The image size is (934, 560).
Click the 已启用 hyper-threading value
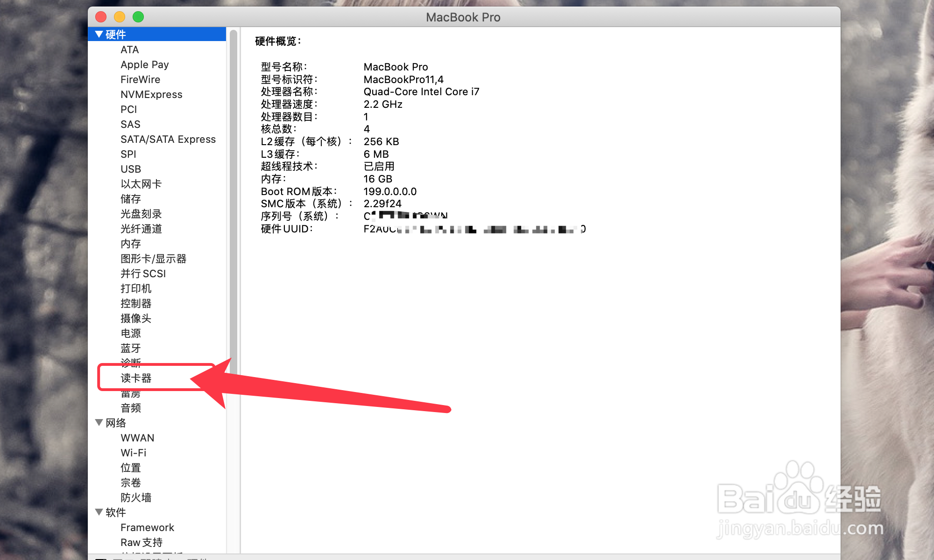pyautogui.click(x=379, y=166)
